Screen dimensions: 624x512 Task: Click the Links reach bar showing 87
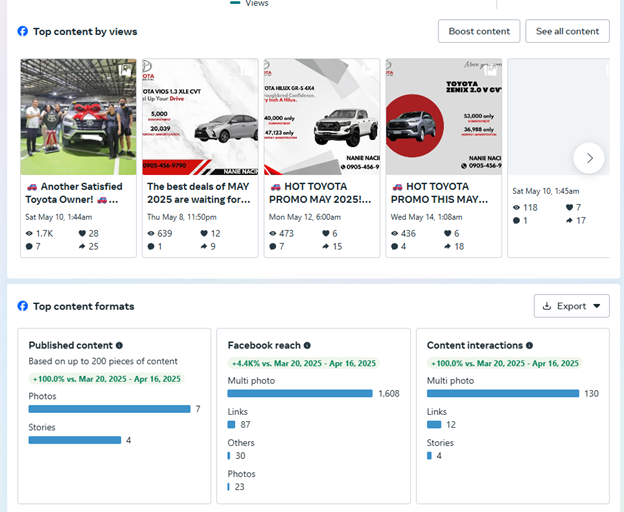click(231, 424)
